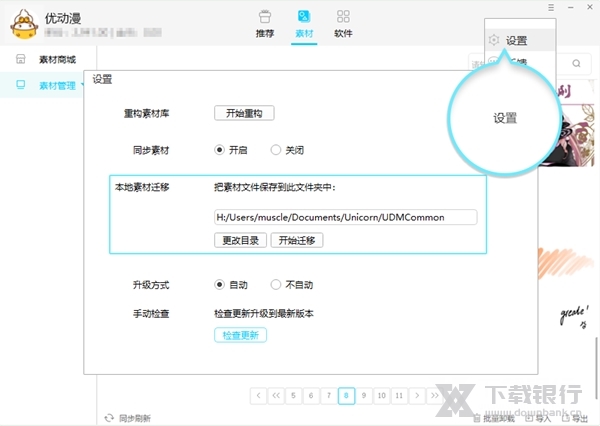Go to page 7
Screen dimensions: 600x426
pyautogui.click(x=328, y=396)
